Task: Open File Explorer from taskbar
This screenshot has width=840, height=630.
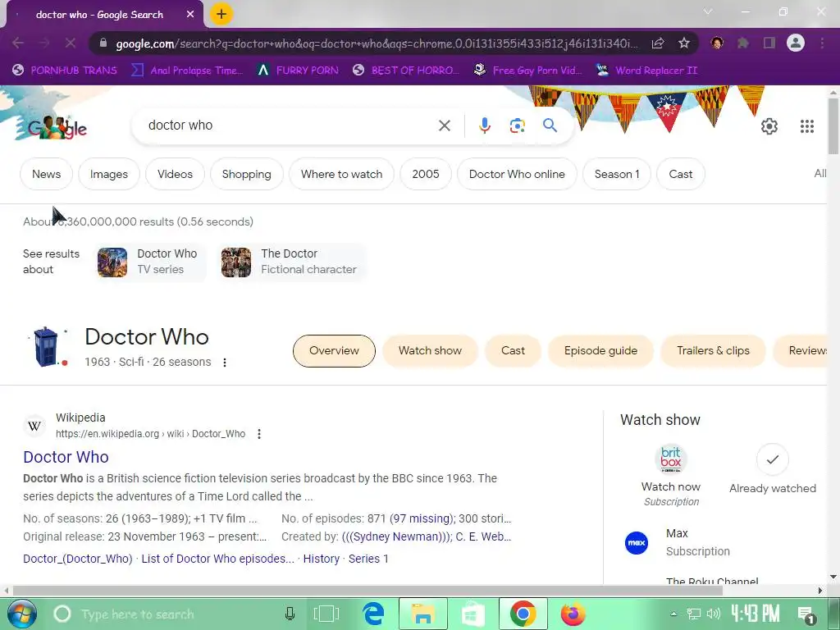Action: (x=423, y=614)
